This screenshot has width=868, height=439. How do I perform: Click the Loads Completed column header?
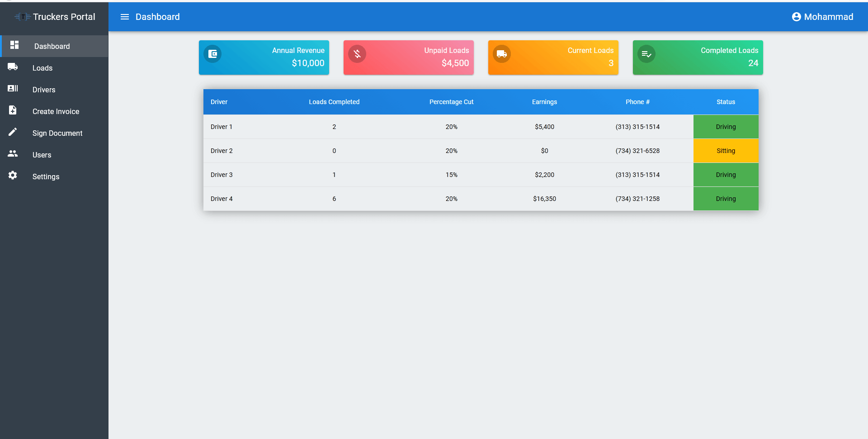click(334, 102)
